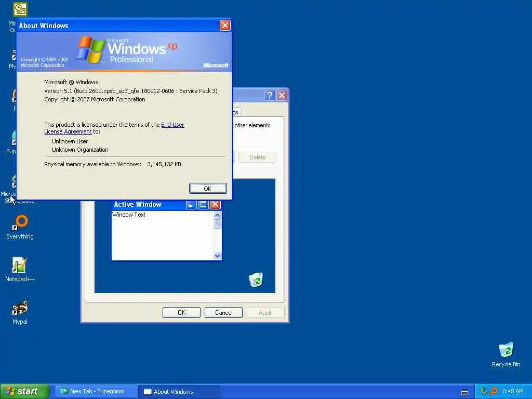Click the 8:45 AM system clock

(x=513, y=392)
